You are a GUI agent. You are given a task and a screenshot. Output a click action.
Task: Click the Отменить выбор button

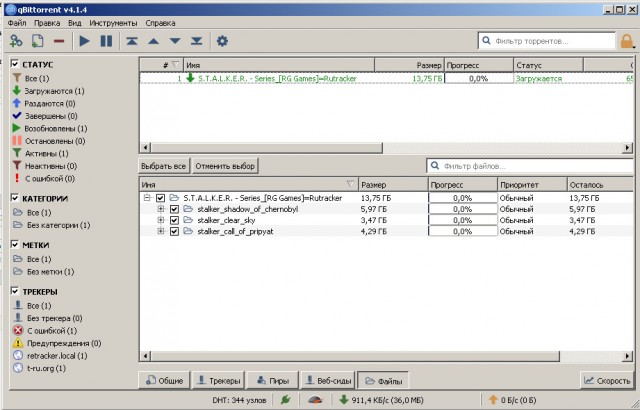click(225, 166)
